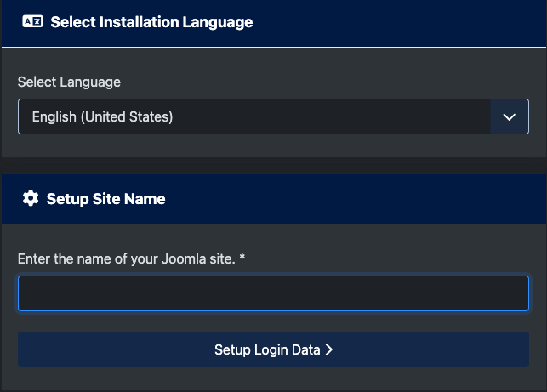Click the 'Select Installation Language' heading text
Screen dimensions: 547x392
point(151,22)
